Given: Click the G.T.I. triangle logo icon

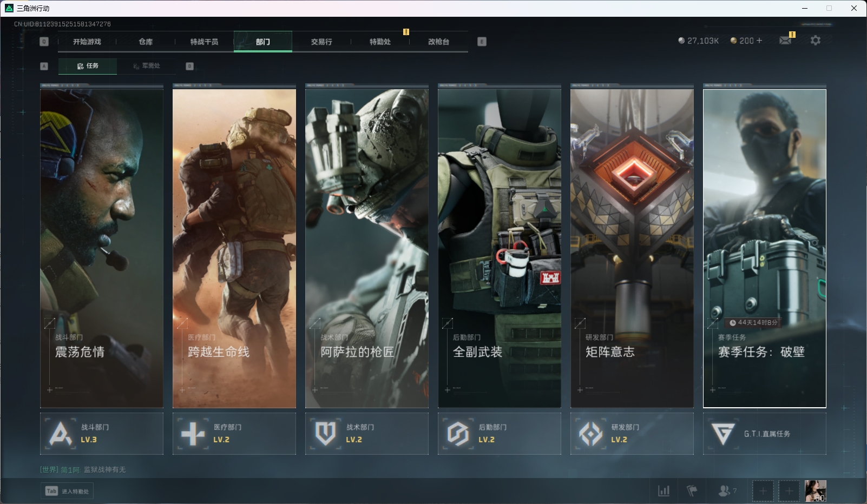Looking at the screenshot, I should [x=723, y=434].
